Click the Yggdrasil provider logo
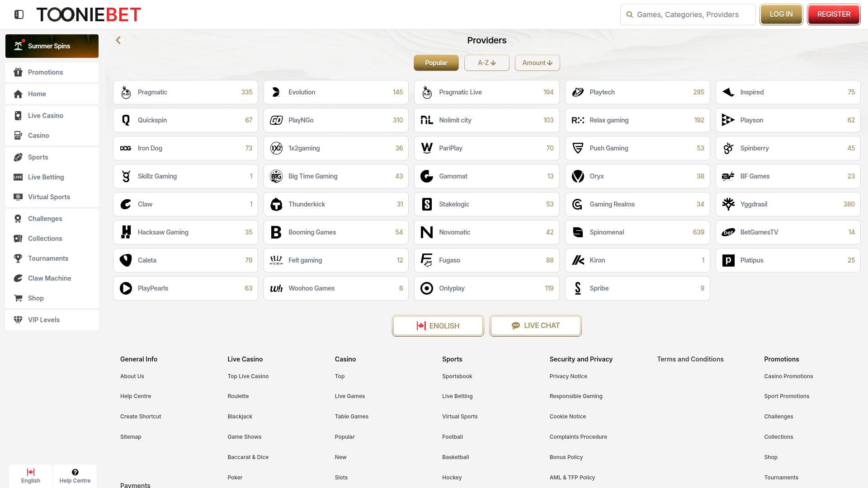868x488 pixels. tap(728, 204)
